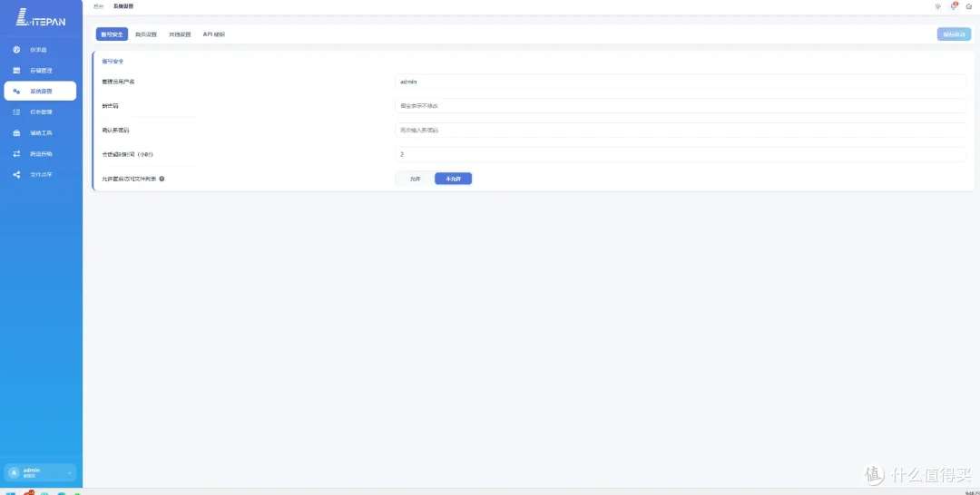Screen dimensions: 980x495
Task: Open 任务管理 task list in sidebar
Action: coord(40,112)
